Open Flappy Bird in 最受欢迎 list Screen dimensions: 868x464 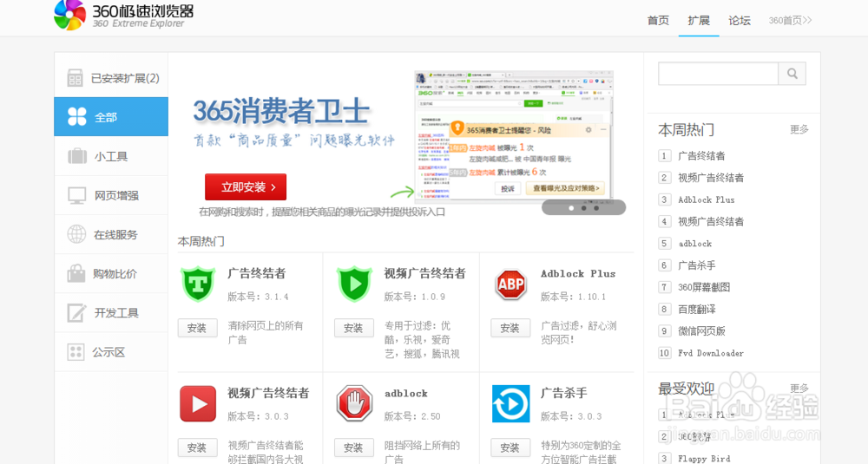coord(704,459)
